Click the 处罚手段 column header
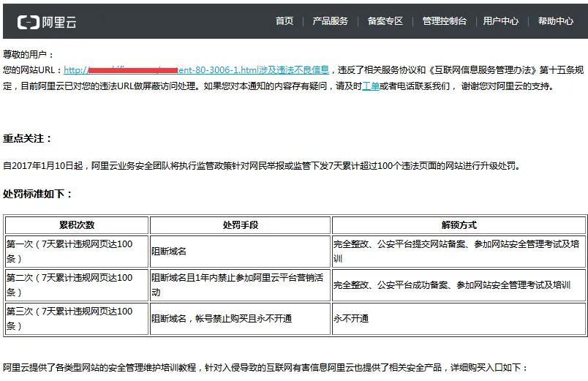The width and height of the screenshot is (588, 381). click(x=241, y=225)
